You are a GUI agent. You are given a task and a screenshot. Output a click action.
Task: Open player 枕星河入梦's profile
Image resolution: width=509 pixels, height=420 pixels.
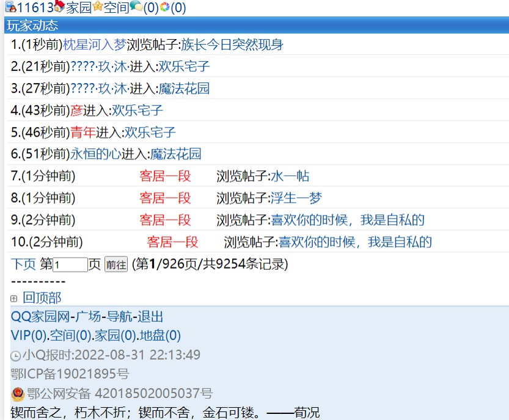pyautogui.click(x=94, y=45)
